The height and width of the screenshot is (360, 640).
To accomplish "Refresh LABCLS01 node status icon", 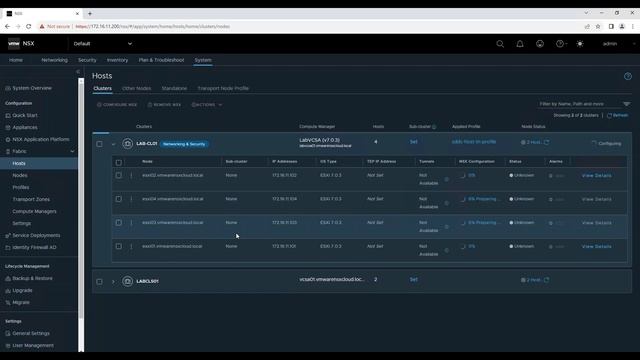I will tap(547, 280).
